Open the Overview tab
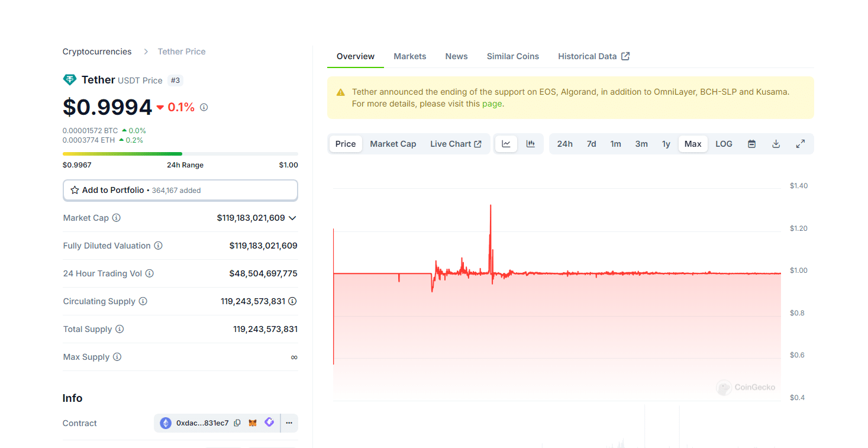This screenshot has height=448, width=868. pyautogui.click(x=356, y=56)
